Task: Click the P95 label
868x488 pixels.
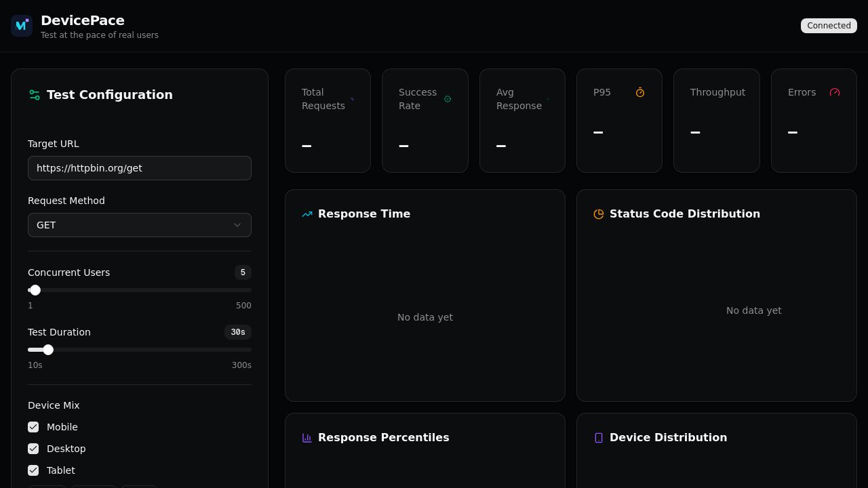Action: (x=602, y=92)
